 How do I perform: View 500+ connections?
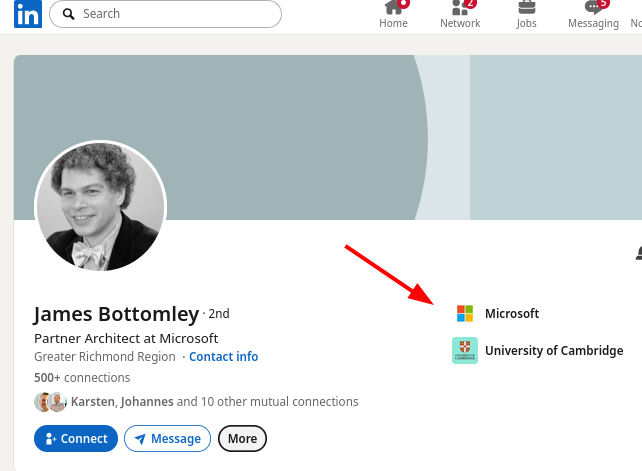[x=82, y=378]
